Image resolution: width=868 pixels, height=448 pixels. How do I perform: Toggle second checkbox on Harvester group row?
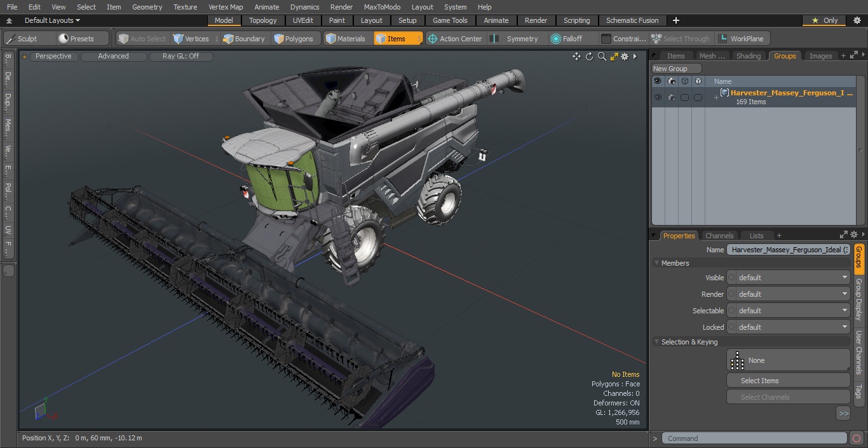point(698,97)
